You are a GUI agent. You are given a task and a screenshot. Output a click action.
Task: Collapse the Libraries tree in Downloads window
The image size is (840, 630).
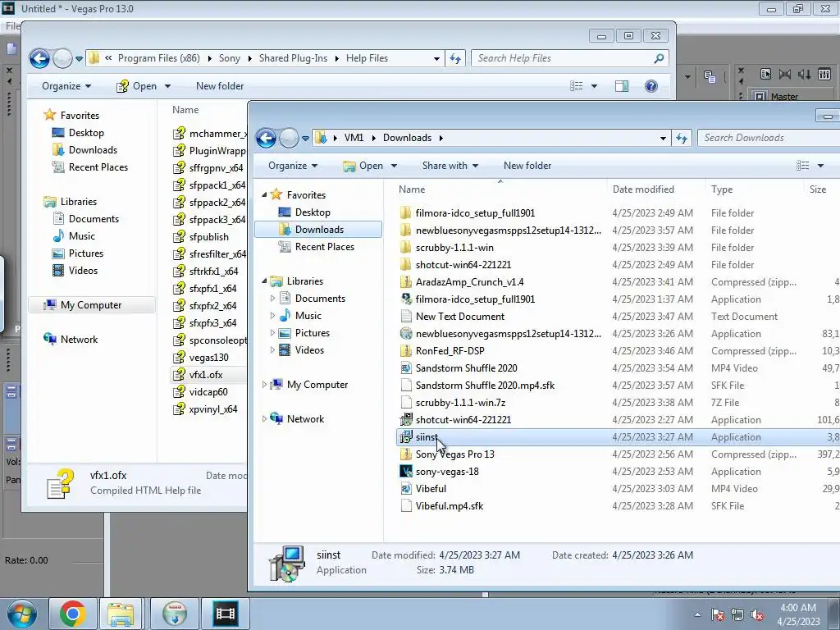[264, 281]
